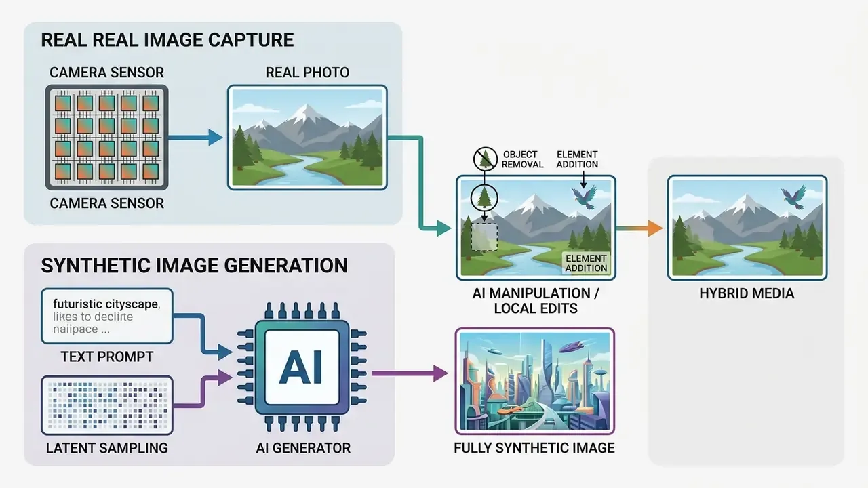Click the 'futuristic cityscape,' prompt text
Image resolution: width=868 pixels, height=488 pixels.
106,304
